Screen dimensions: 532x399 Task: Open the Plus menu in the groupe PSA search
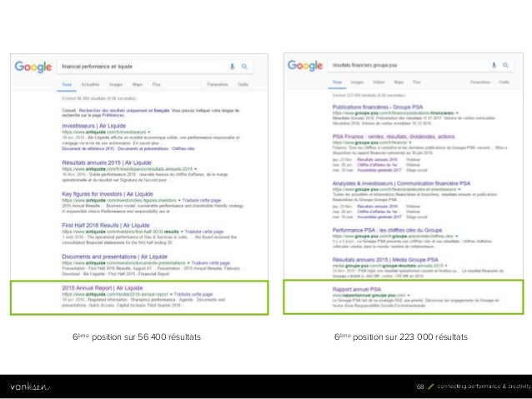[x=417, y=82]
